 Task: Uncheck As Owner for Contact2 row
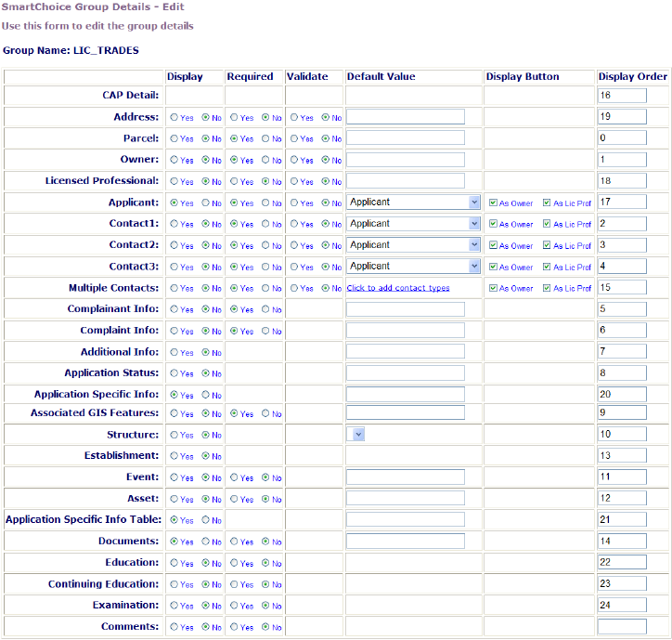(x=493, y=245)
